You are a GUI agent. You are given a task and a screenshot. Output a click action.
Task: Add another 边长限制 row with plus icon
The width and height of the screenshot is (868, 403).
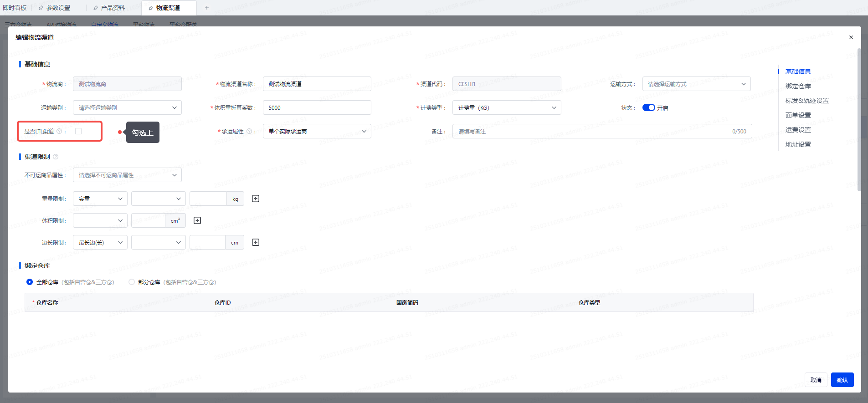[256, 242]
